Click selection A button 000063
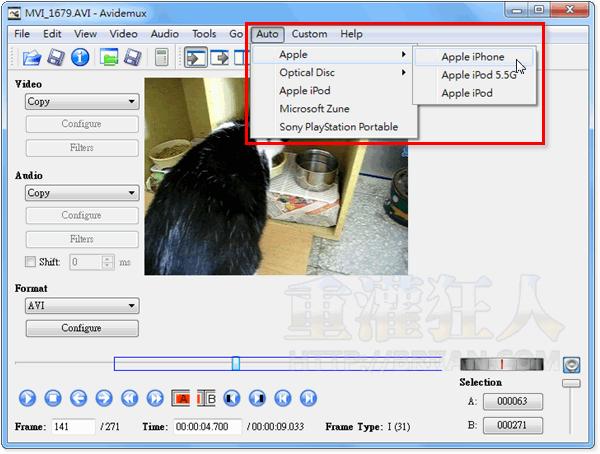The height and width of the screenshot is (454, 600). click(513, 402)
